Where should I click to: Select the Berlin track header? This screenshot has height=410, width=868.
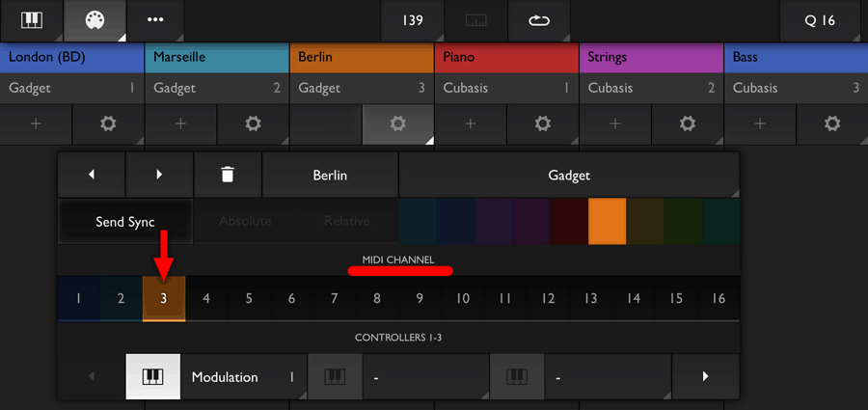click(362, 58)
